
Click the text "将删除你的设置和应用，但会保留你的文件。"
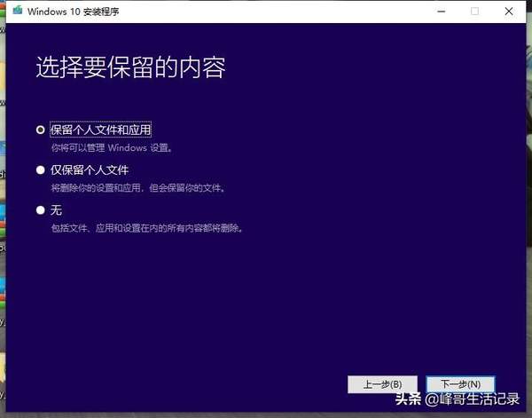[x=138, y=188]
